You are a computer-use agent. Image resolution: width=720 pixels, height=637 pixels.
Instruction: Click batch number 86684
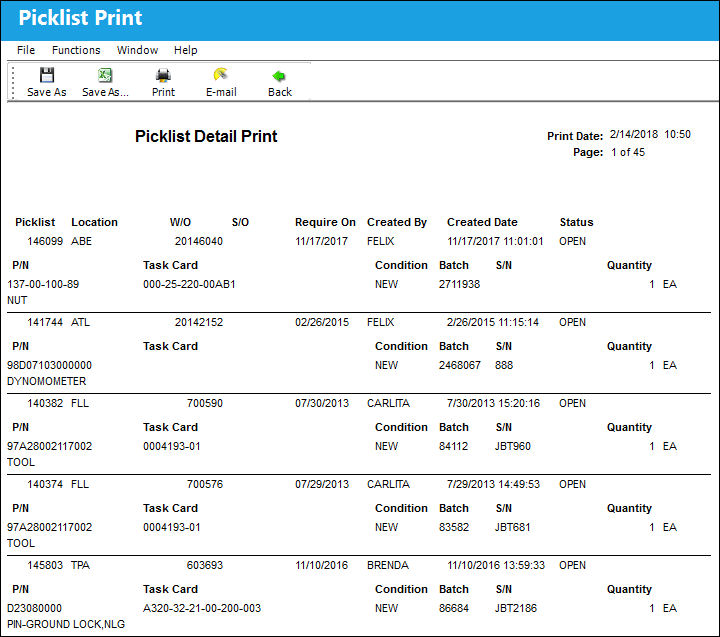pyautogui.click(x=454, y=608)
